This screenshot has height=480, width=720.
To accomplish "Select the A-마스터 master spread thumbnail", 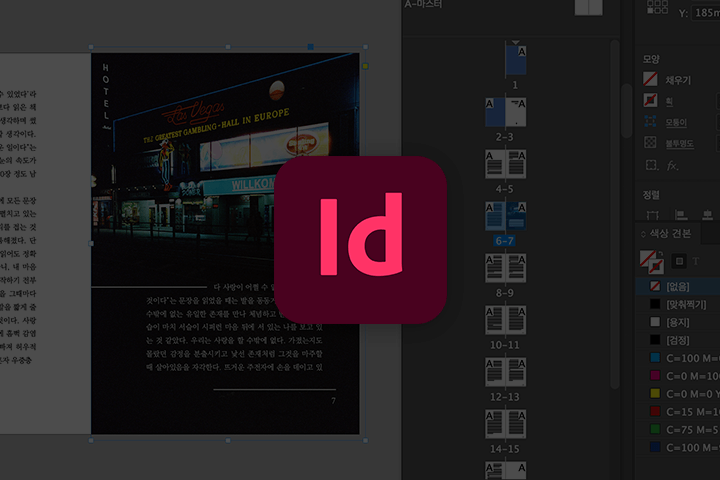I will 589,7.
